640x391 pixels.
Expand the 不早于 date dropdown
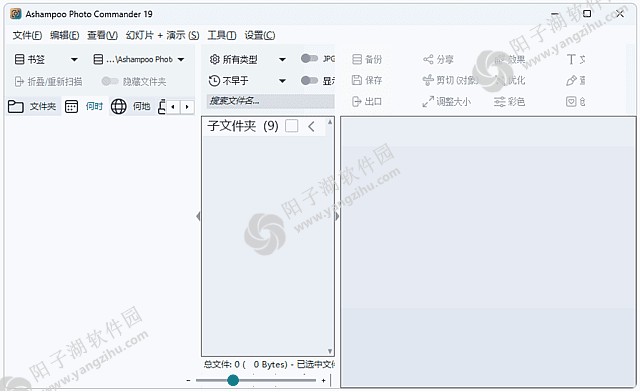click(x=282, y=81)
